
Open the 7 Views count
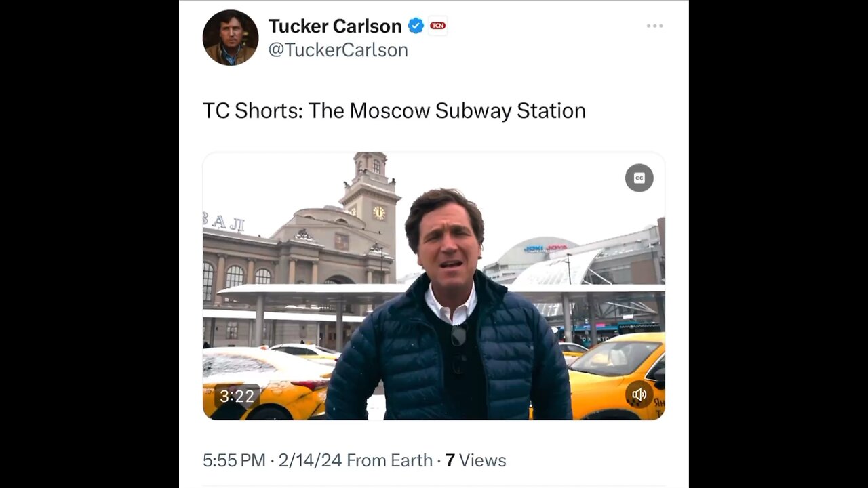475,461
